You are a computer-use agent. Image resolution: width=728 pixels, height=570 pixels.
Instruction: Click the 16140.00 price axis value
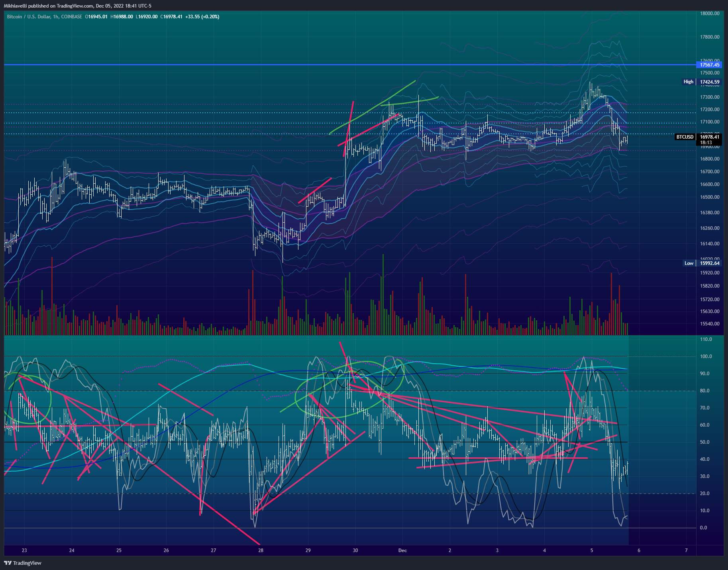tap(710, 244)
